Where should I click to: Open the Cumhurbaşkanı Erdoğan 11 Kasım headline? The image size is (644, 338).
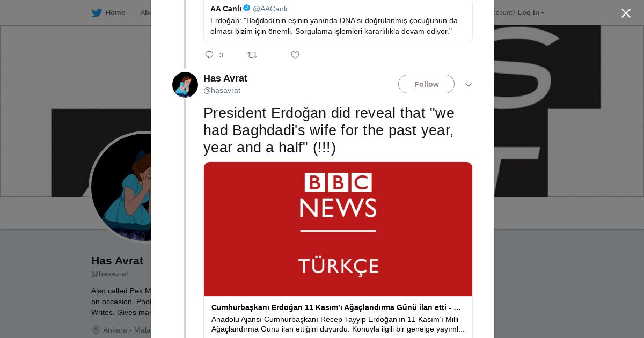[x=336, y=307]
